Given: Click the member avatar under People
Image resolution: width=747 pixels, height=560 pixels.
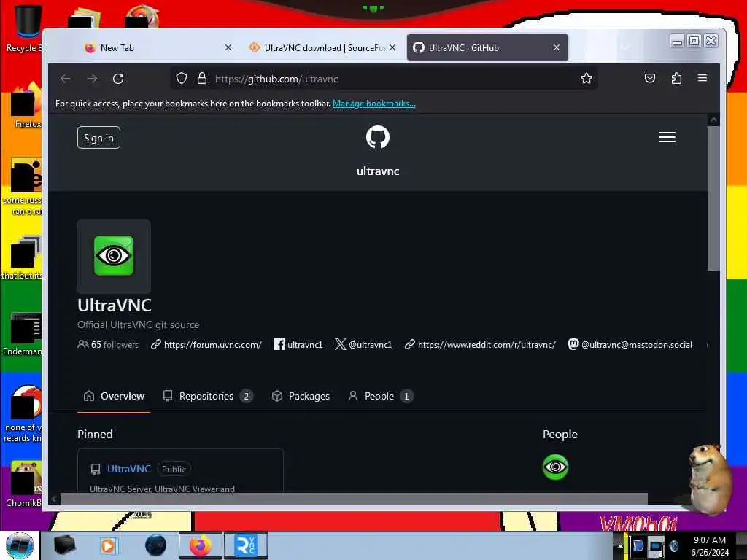Looking at the screenshot, I should pos(555,467).
